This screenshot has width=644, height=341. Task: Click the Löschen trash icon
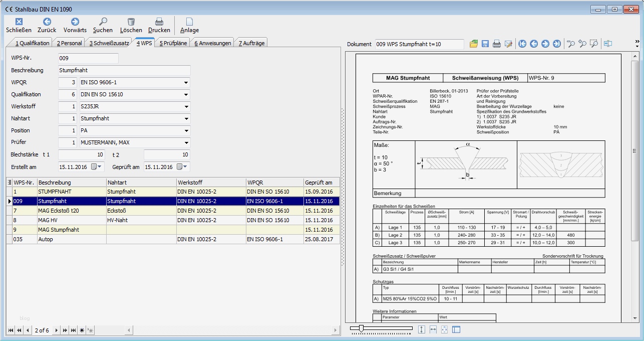pos(131,22)
